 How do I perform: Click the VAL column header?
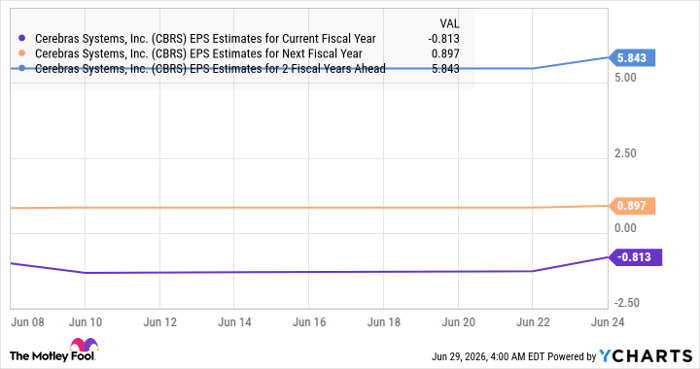[449, 24]
